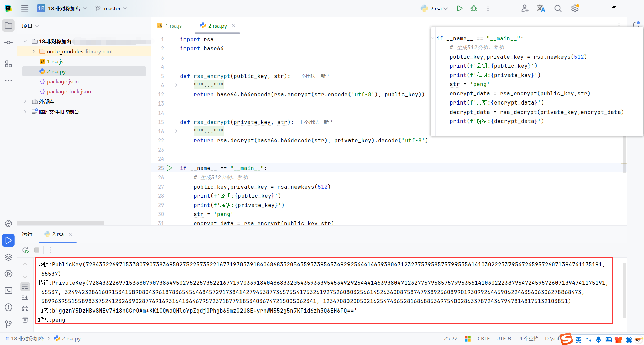The width and height of the screenshot is (644, 345).
Task: Show usages of rsa_decrypt via '1 个用法'
Action: pyautogui.click(x=309, y=122)
